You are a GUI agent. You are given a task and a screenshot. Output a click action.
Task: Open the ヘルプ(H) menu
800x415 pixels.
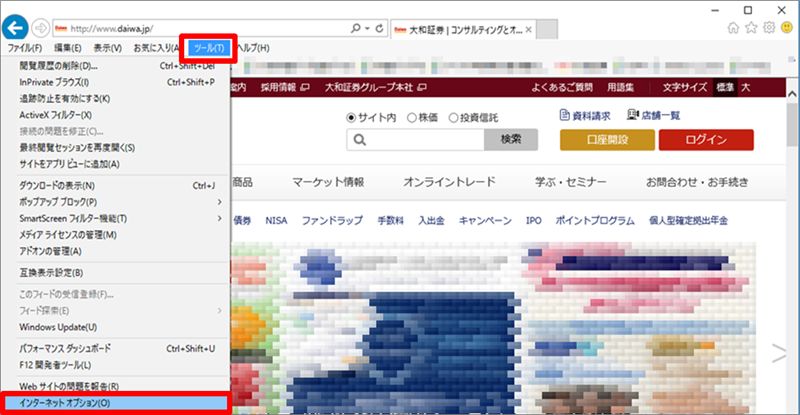pos(253,48)
